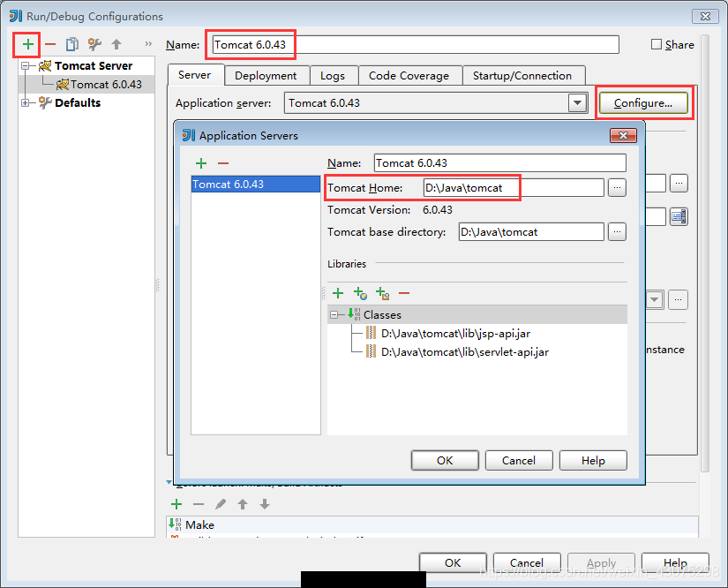Browse for Tomcat Home directory
728x588 pixels.
click(x=617, y=188)
